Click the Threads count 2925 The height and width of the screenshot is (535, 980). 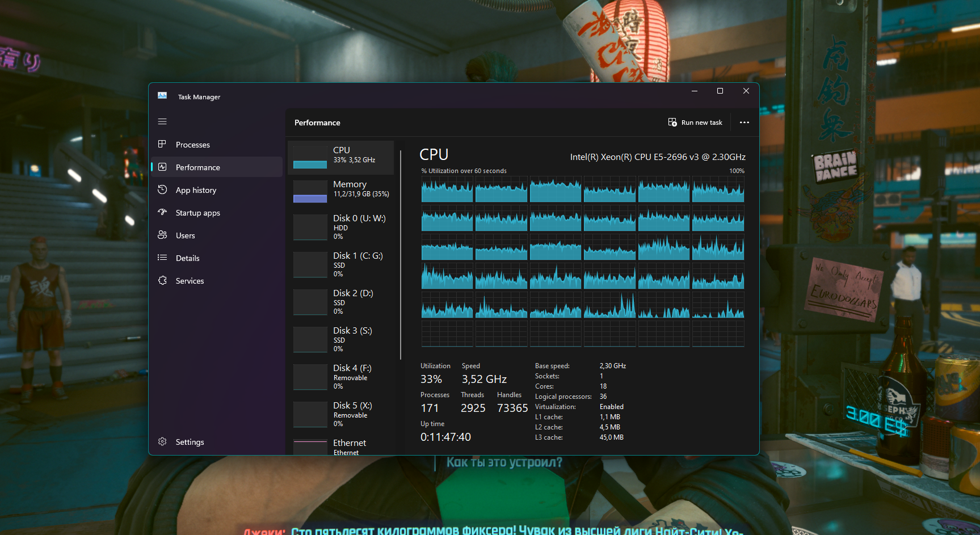pyautogui.click(x=473, y=408)
